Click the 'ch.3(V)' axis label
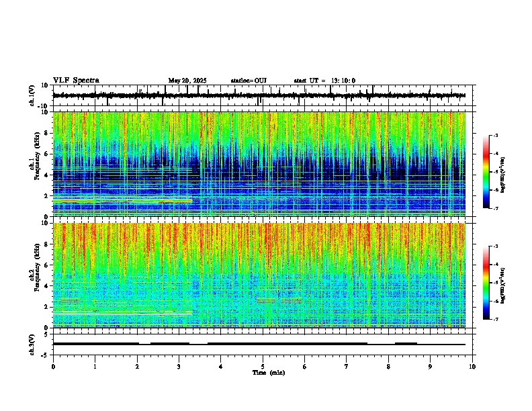The image size is (532, 411). (32, 345)
